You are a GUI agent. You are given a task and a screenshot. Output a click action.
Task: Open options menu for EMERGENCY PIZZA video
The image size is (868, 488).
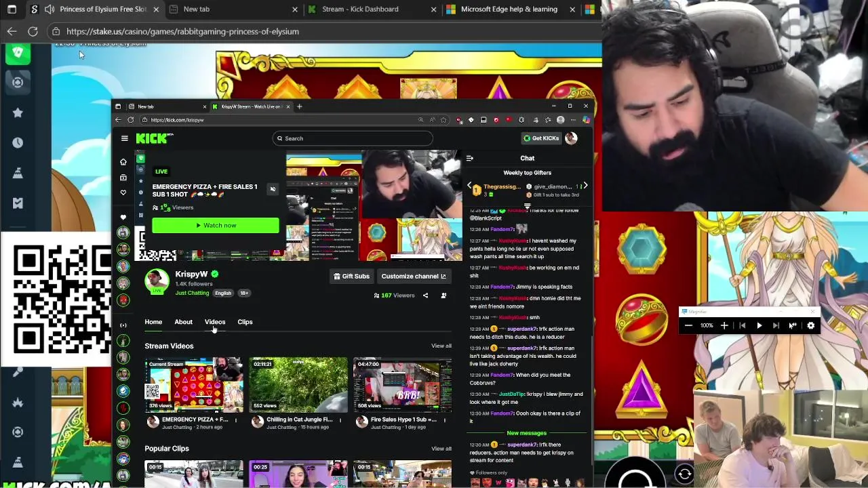(236, 420)
